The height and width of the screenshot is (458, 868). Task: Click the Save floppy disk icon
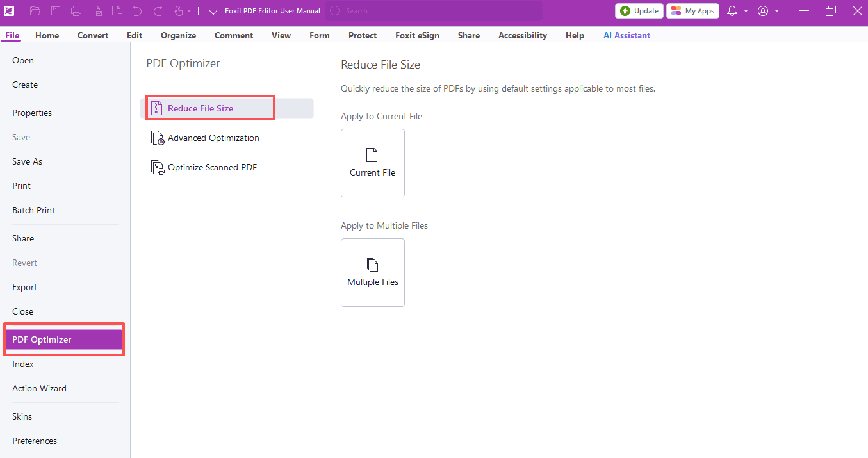click(56, 11)
